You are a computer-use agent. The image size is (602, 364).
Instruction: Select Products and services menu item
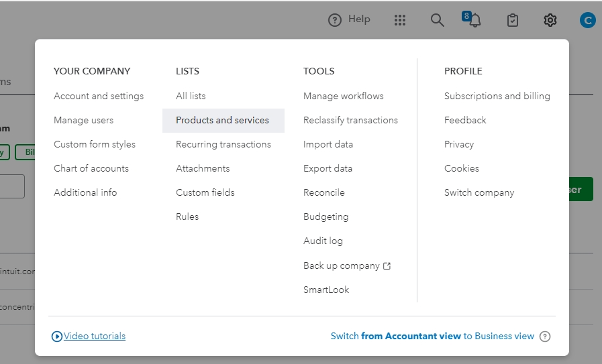coord(222,121)
